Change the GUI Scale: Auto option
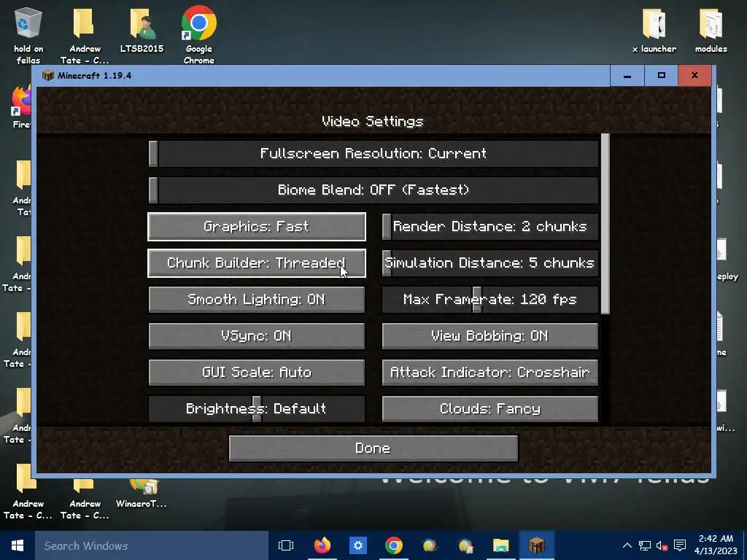The height and width of the screenshot is (560, 747). click(257, 373)
